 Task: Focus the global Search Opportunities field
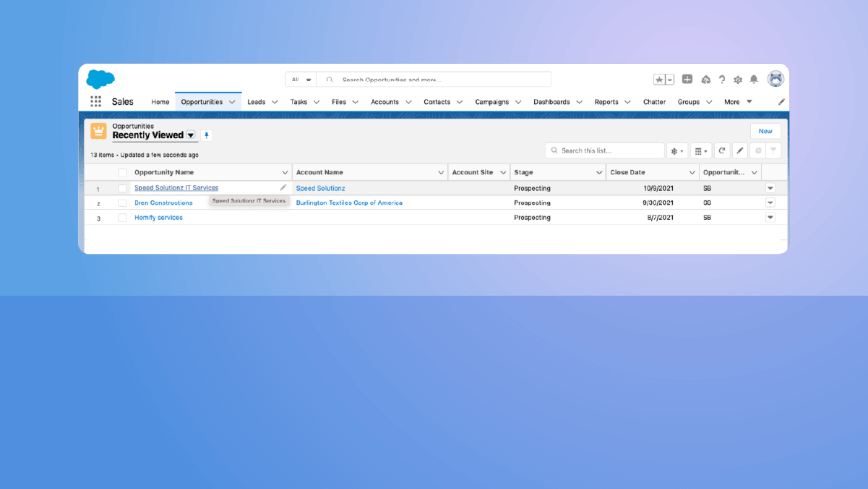coord(434,80)
